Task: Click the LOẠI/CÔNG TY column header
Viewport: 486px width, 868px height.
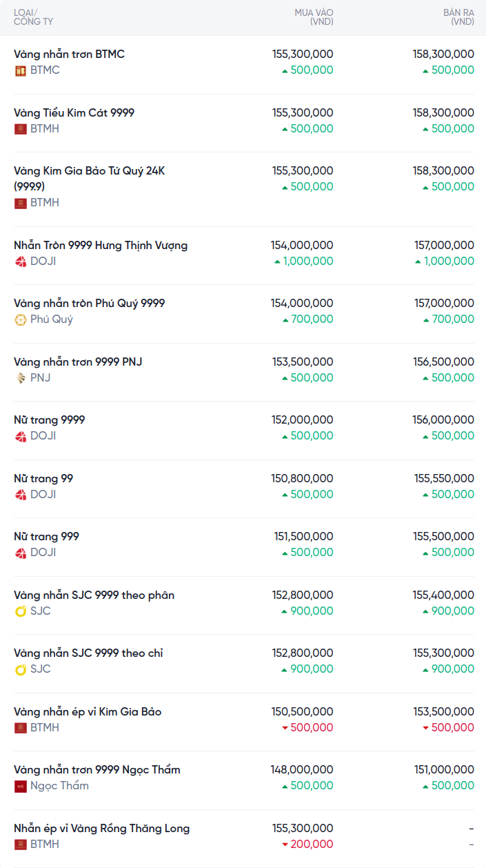Action: coord(33,17)
